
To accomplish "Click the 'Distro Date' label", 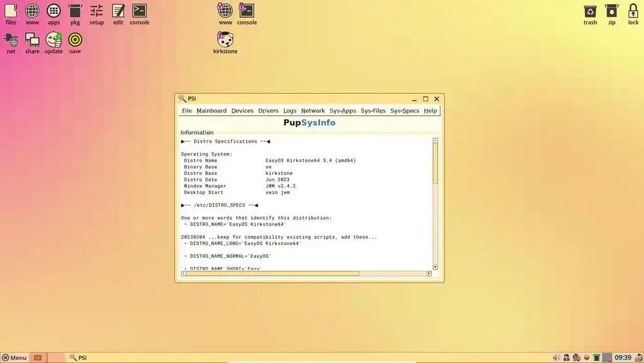I will [200, 180].
